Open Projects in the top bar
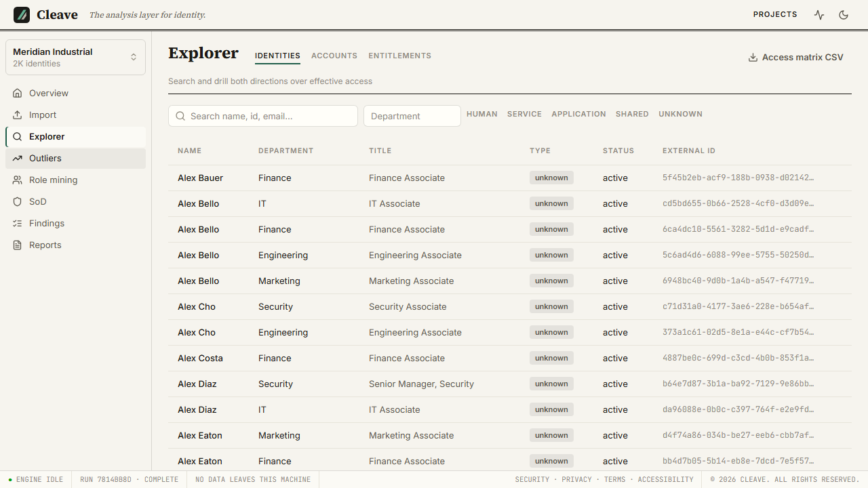Image resolution: width=868 pixels, height=488 pixels. point(775,15)
